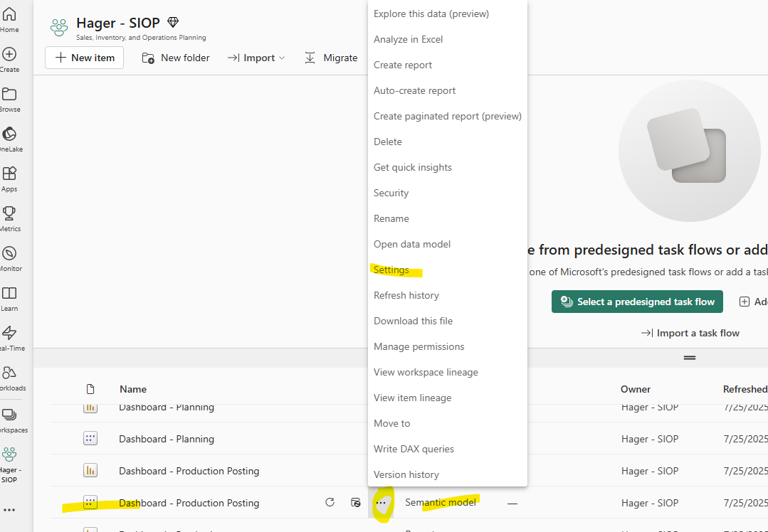This screenshot has width=768, height=532.
Task: Open OneLake from the sidebar
Action: click(x=9, y=139)
